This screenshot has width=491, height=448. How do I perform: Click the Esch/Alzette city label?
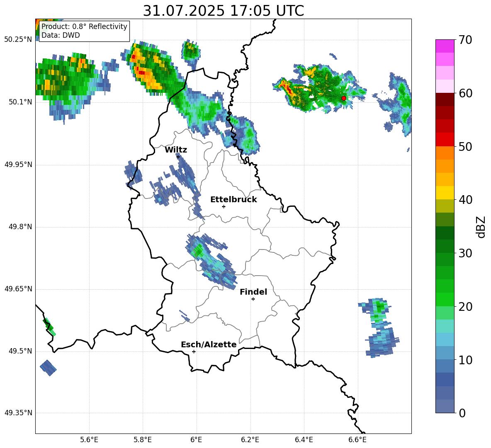(x=209, y=344)
